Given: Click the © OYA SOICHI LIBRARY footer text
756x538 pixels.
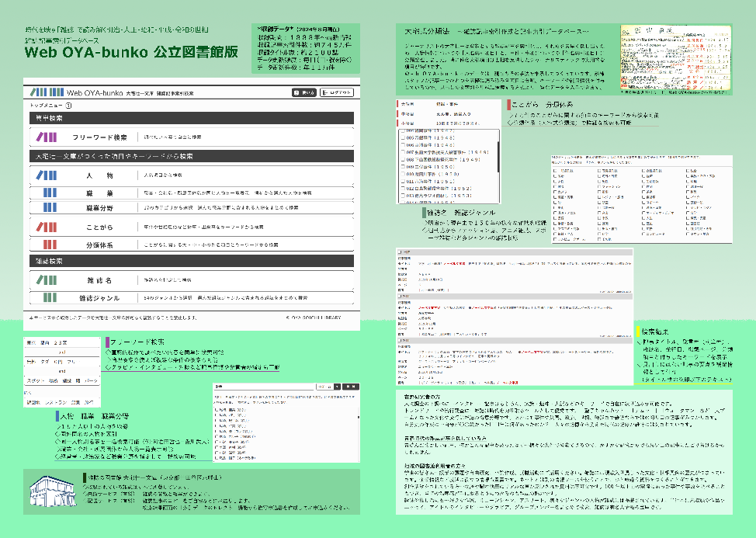Looking at the screenshot, I should coord(314,318).
